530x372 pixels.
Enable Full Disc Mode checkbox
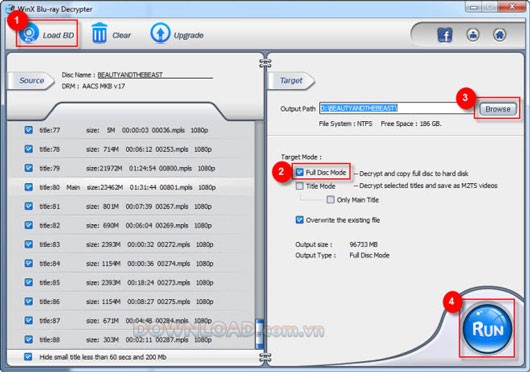point(299,173)
